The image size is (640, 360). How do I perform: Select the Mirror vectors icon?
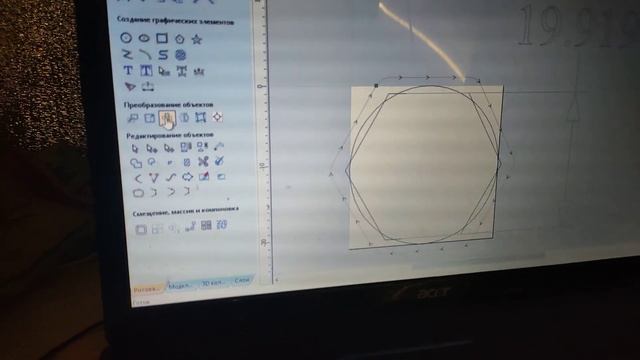point(184,118)
